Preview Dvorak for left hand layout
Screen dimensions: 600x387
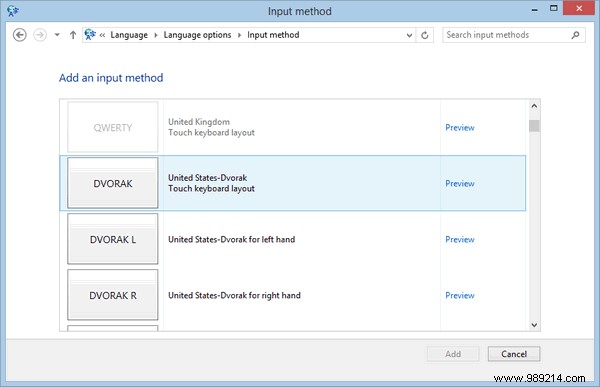coord(460,239)
